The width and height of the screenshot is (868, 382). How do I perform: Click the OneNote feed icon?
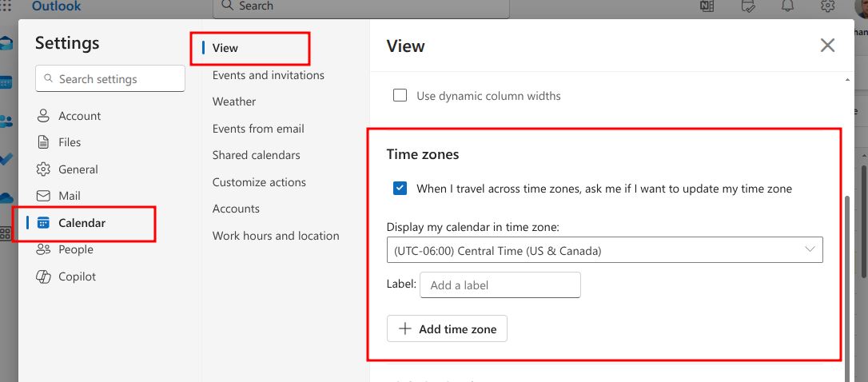coord(707,6)
